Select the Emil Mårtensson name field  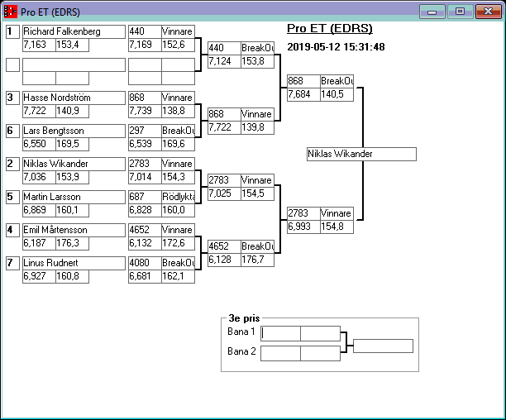(73, 230)
